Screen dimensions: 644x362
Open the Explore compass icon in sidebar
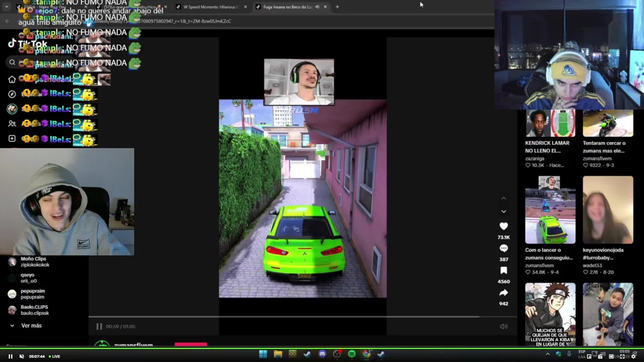12,94
